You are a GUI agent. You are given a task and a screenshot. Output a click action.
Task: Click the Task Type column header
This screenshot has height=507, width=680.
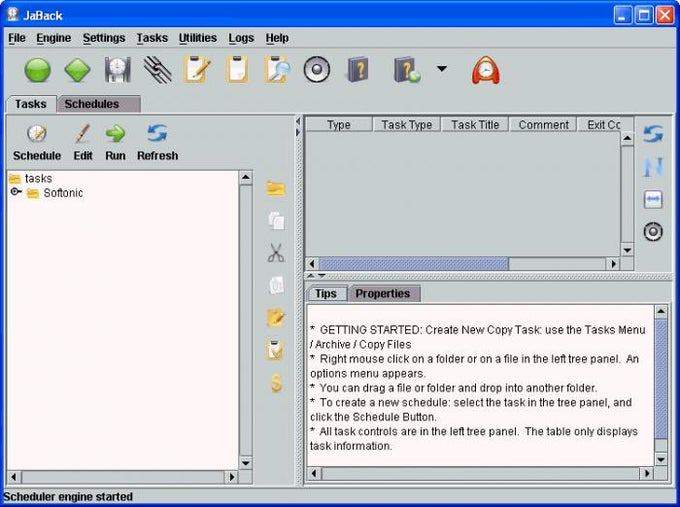point(406,124)
